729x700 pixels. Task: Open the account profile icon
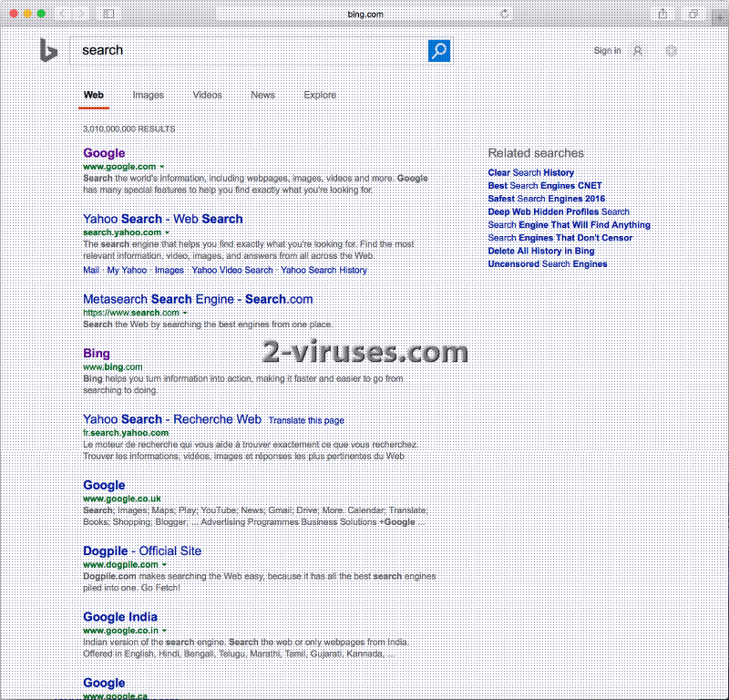[x=638, y=51]
